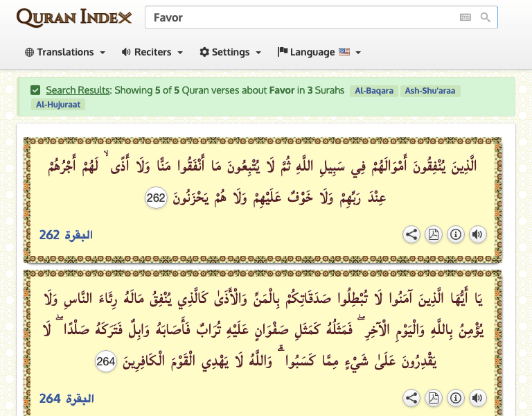Share verse 264
This screenshot has width=532, height=416.
point(411,398)
